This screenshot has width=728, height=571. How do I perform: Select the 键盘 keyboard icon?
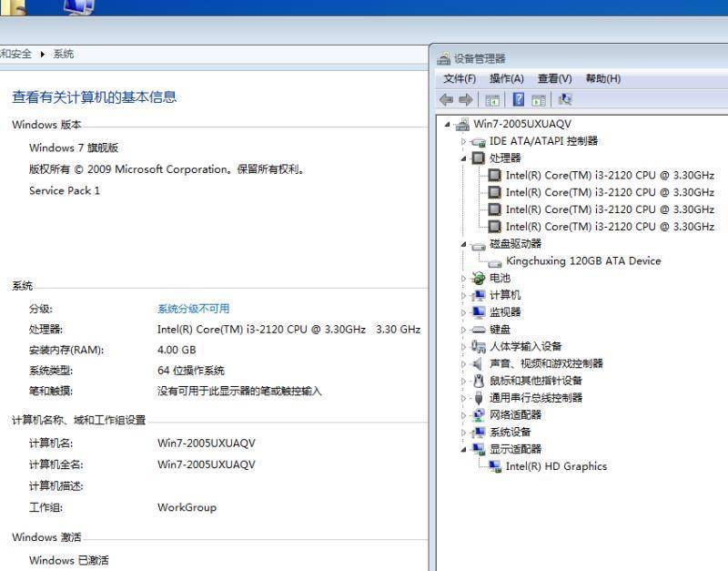click(479, 330)
